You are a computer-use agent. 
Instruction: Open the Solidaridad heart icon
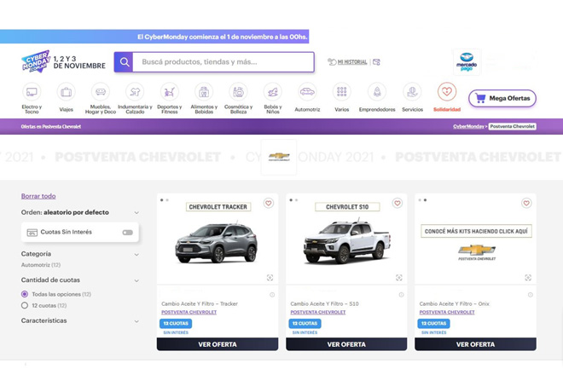point(446,92)
